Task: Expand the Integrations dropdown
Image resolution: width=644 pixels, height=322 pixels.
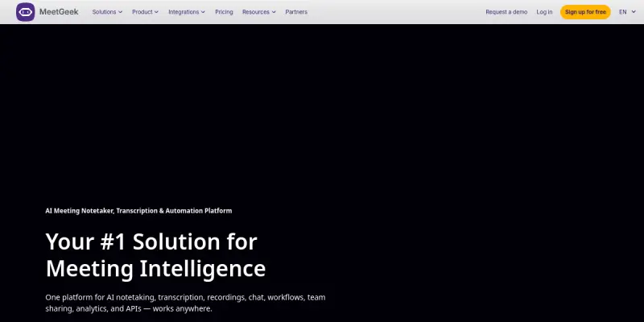Action: [187, 12]
